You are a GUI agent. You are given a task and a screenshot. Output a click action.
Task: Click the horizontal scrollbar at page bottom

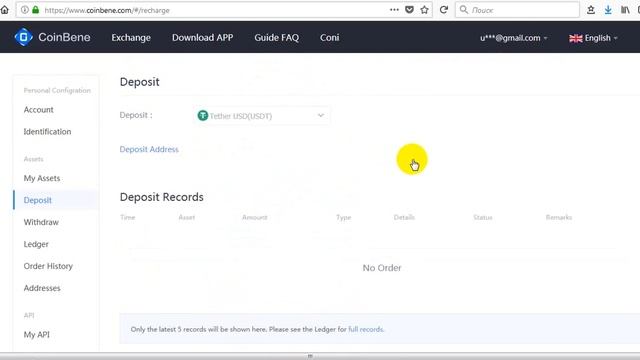tap(310, 356)
